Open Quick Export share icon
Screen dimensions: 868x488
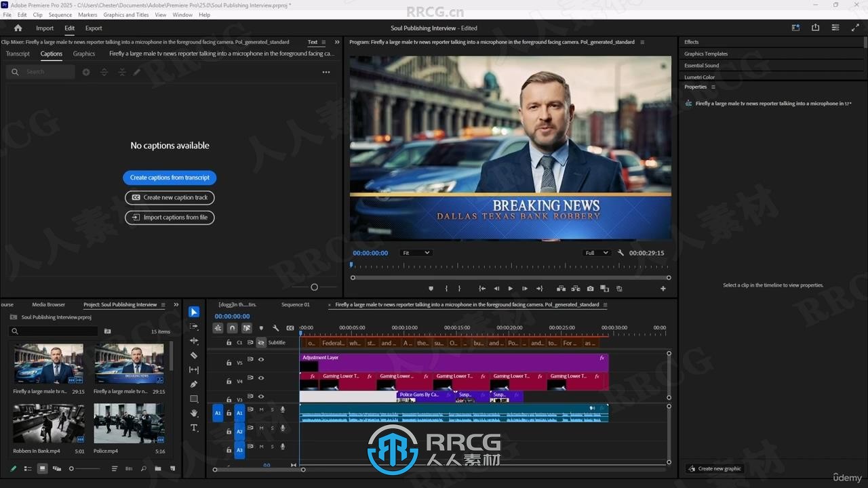tap(815, 28)
